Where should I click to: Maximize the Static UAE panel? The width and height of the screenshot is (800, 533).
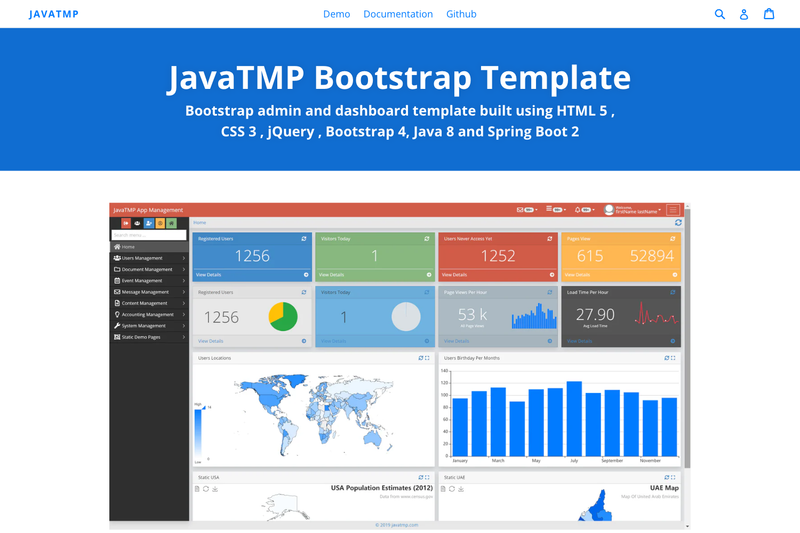coord(673,477)
